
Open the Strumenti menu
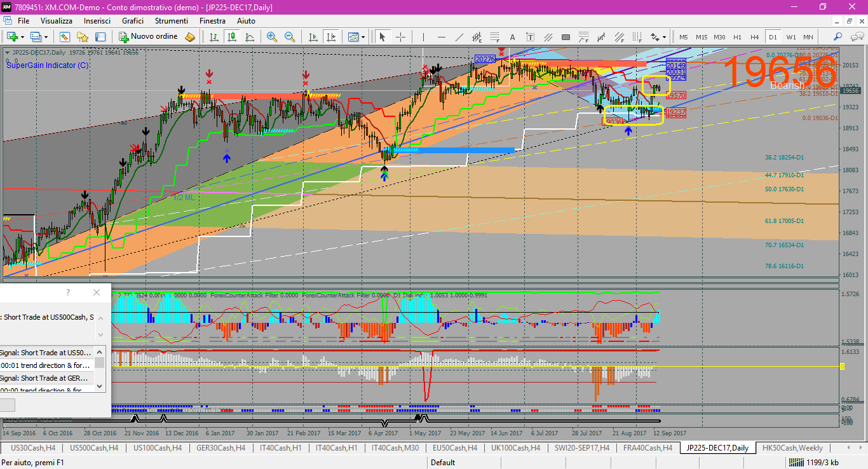click(172, 21)
